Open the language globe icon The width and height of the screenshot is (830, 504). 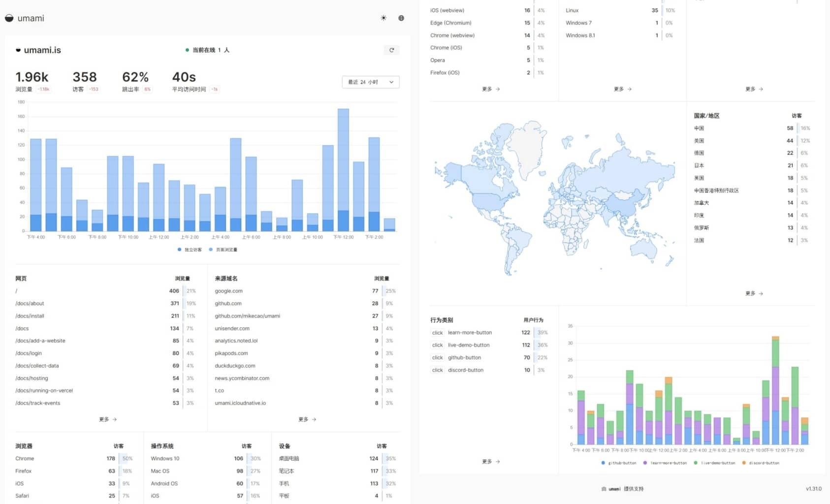[x=401, y=18]
